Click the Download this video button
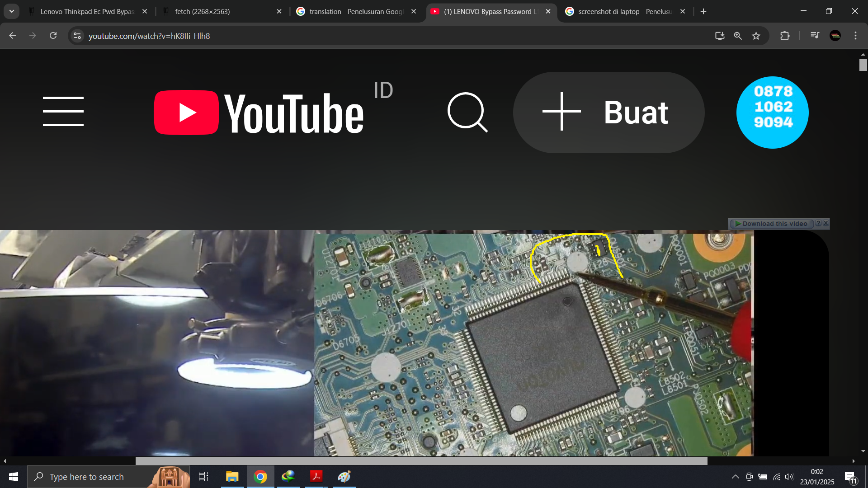The image size is (868, 488). point(771,224)
